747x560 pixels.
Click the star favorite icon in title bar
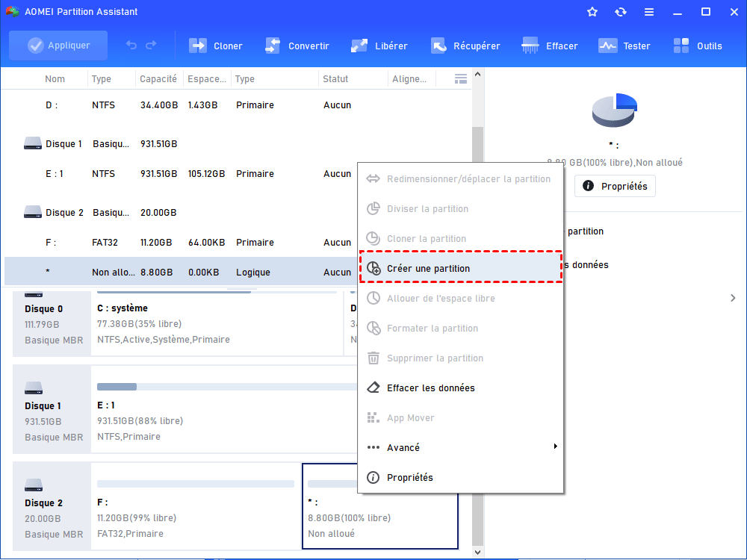(x=592, y=12)
